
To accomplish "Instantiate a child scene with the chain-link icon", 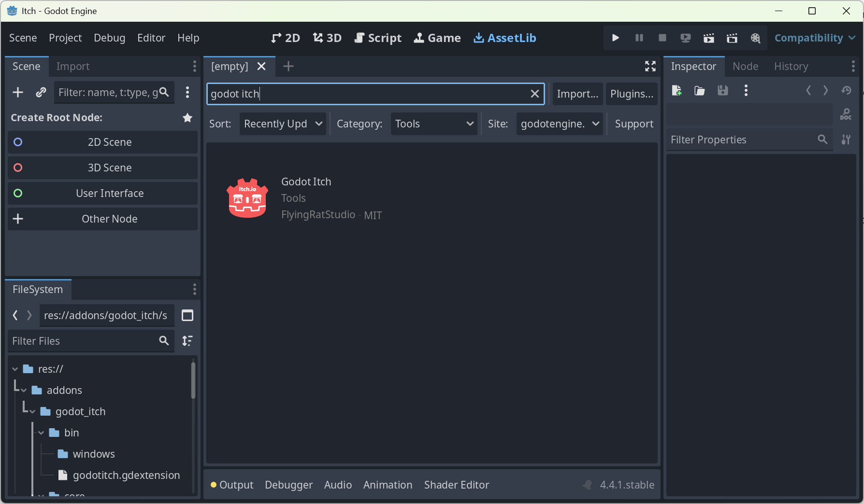I will (41, 92).
